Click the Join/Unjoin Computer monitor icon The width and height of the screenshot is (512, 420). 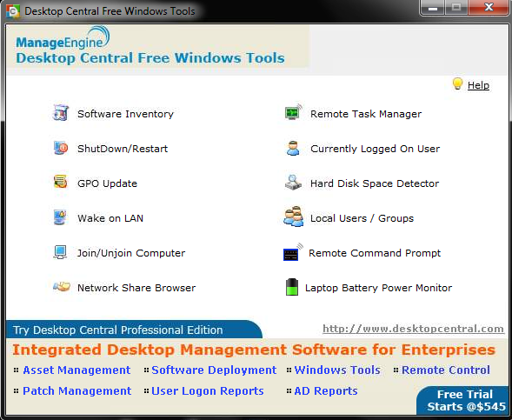pyautogui.click(x=60, y=252)
